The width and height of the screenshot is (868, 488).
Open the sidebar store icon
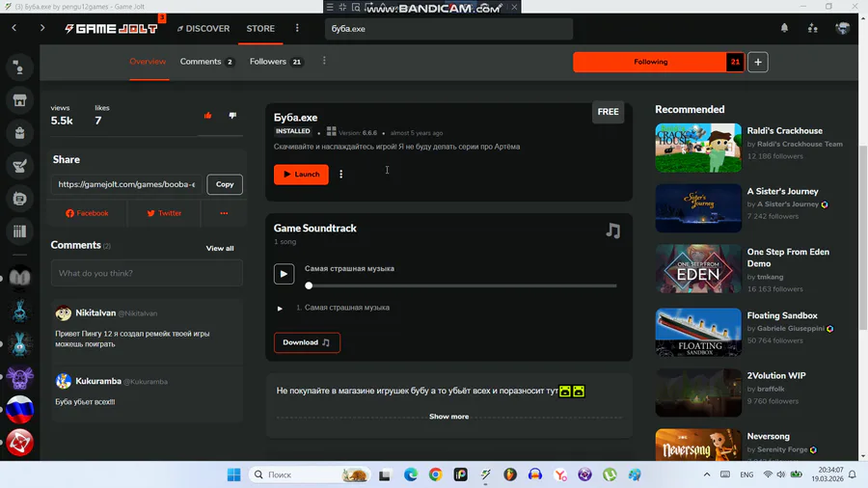click(x=20, y=100)
